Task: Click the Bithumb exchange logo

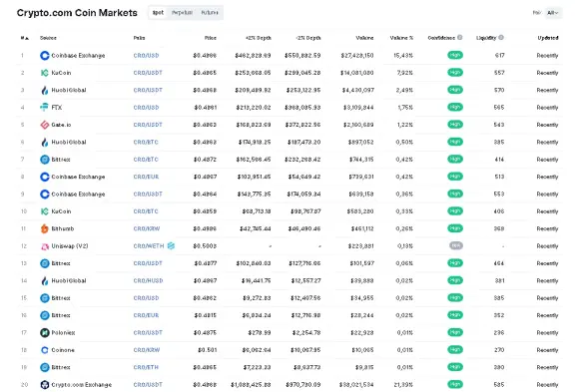Action: (45, 228)
